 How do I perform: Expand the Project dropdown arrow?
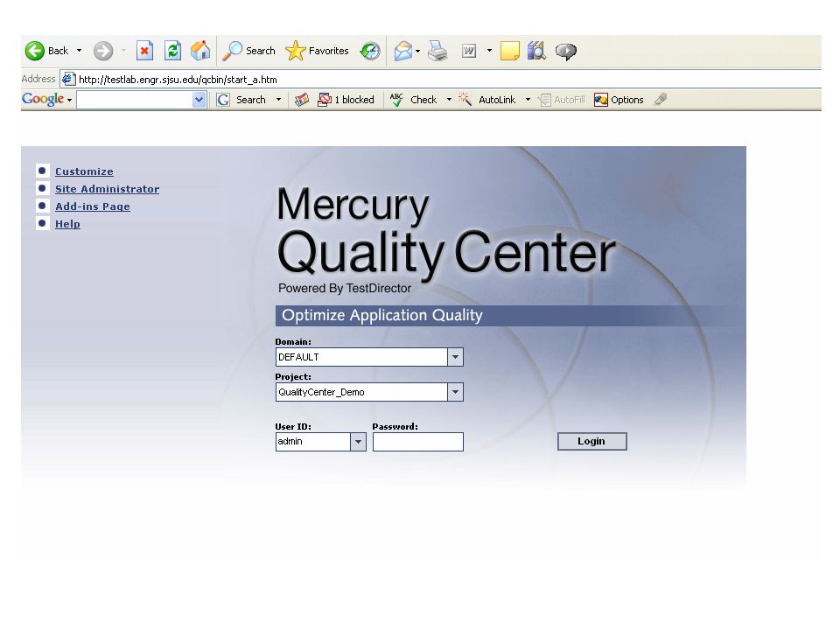pyautogui.click(x=455, y=392)
